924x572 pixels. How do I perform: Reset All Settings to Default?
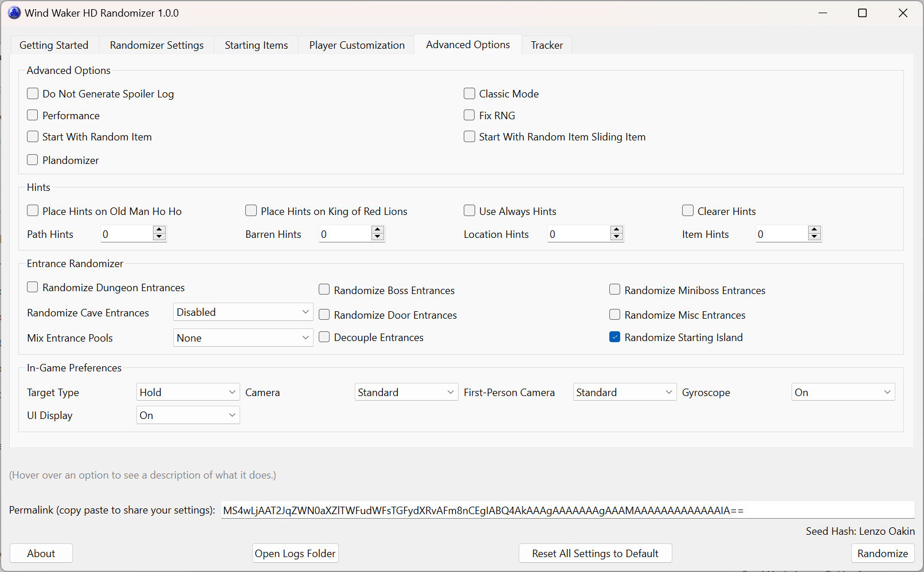coord(595,554)
